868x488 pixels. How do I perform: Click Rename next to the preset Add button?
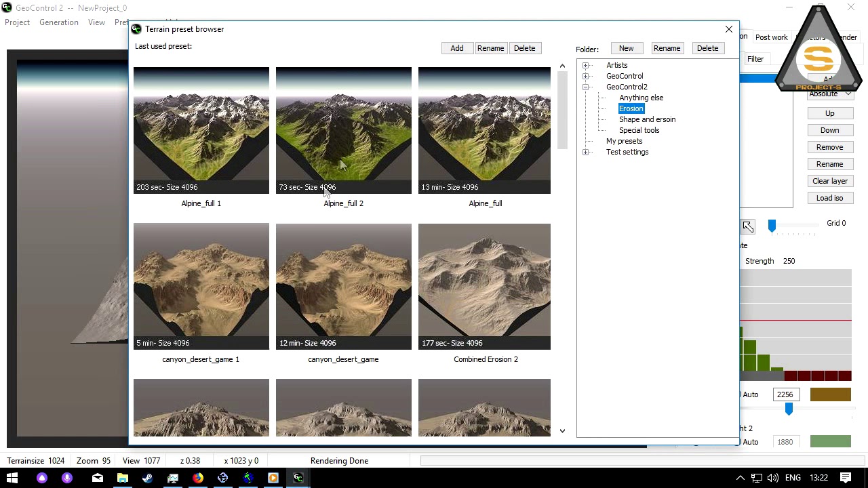click(490, 48)
